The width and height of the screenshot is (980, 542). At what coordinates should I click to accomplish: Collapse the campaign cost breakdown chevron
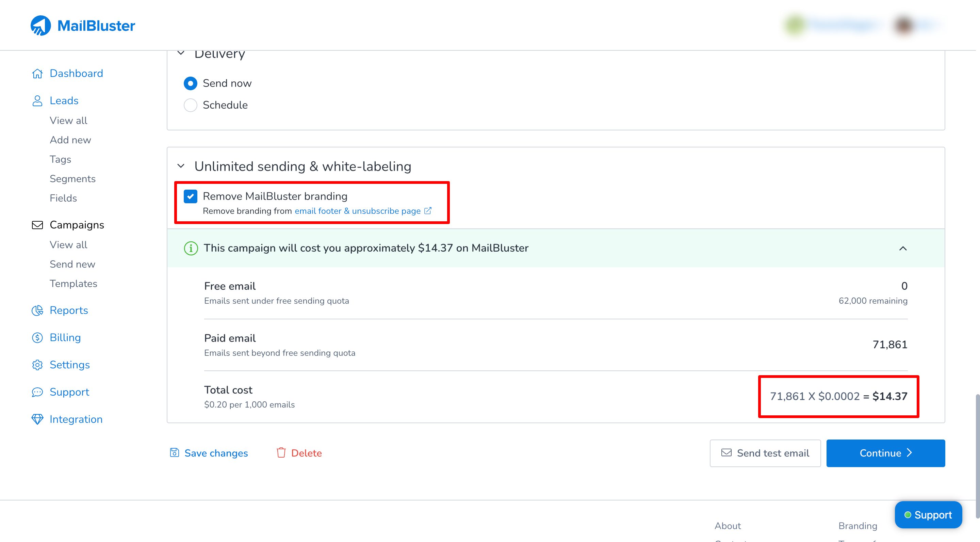[903, 248]
